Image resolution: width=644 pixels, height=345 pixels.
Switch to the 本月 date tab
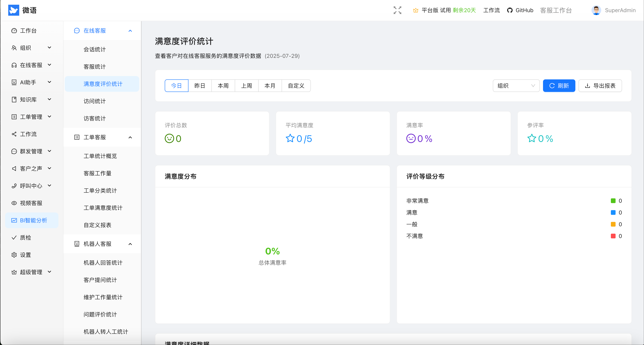click(270, 85)
